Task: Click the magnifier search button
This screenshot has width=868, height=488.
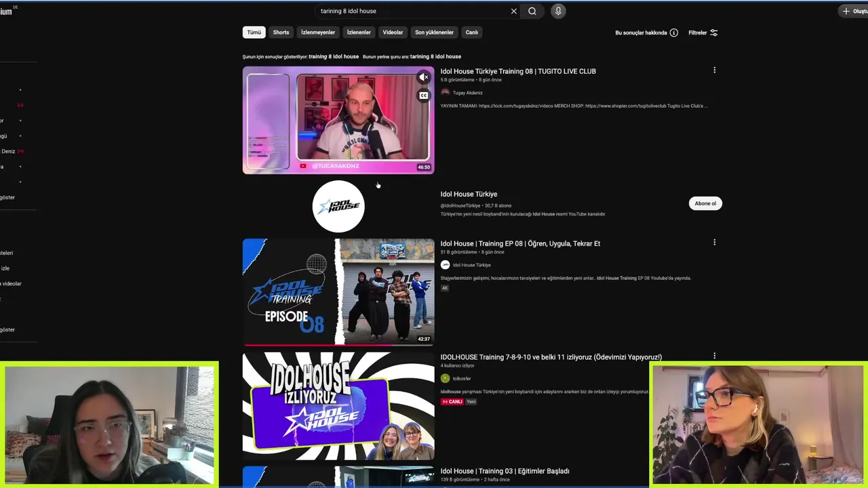Action: point(532,11)
